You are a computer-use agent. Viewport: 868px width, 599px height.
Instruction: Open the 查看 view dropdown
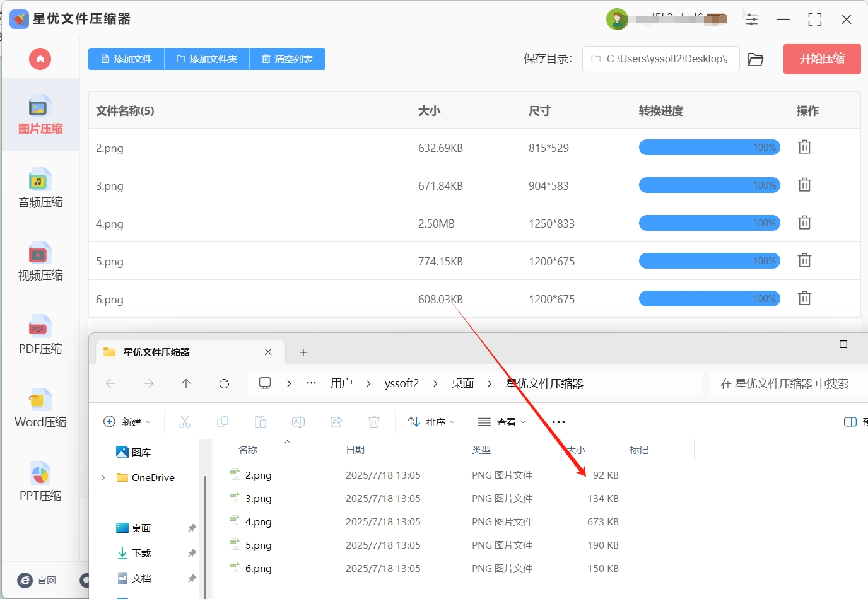tap(502, 422)
